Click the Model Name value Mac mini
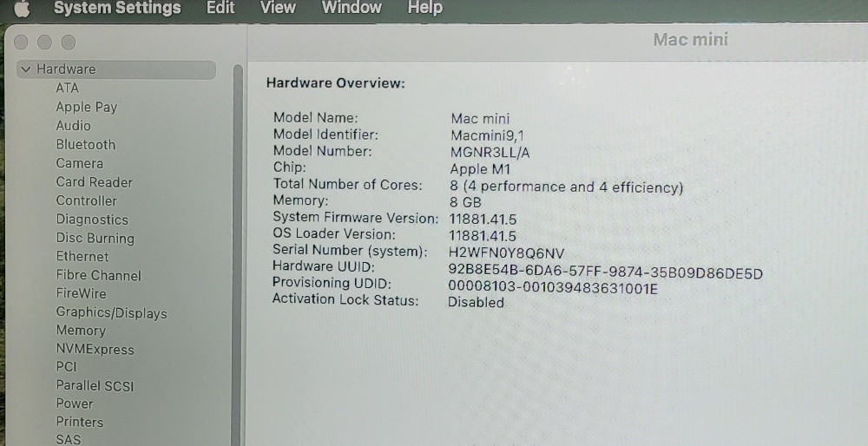The height and width of the screenshot is (446, 868). [481, 118]
